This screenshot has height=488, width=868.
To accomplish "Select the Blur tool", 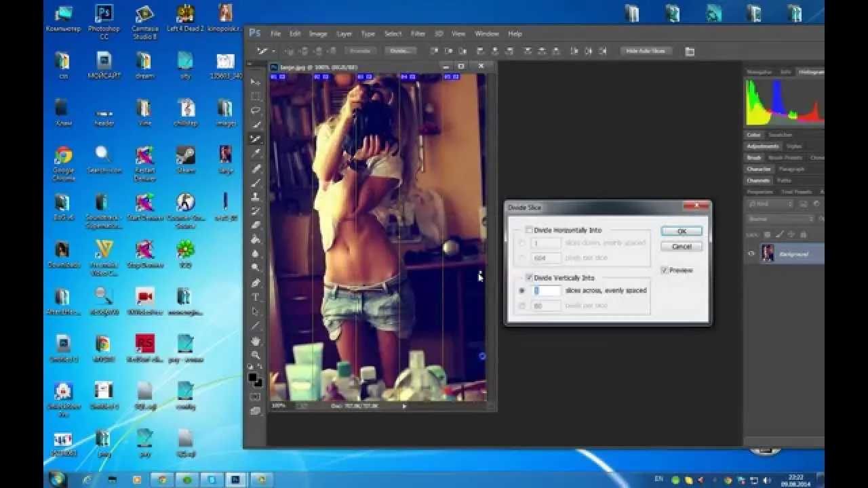I will pos(256,253).
